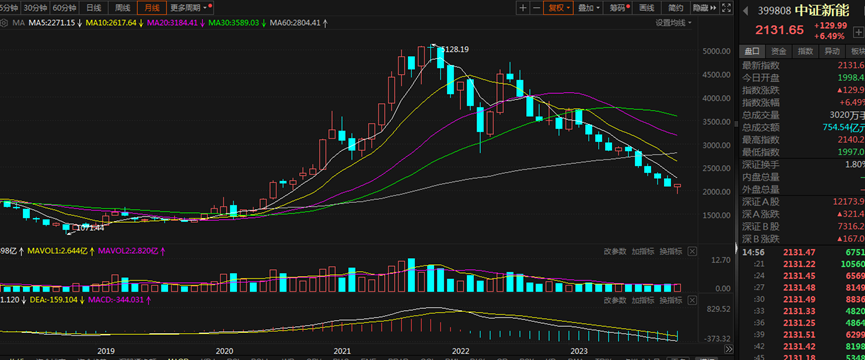
Task: Switch to 日线 daily chart
Action: point(94,8)
